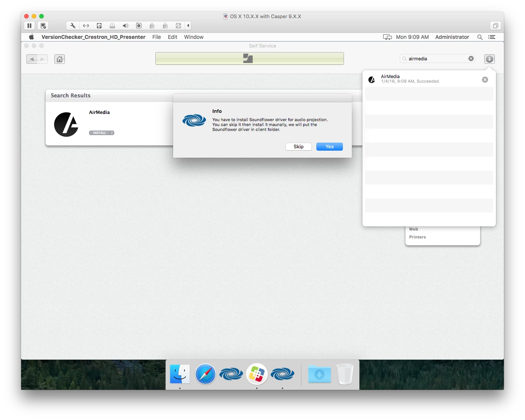Screen dimensions: 525x420
Task: Click the display mirroring menu bar icon
Action: 387,37
